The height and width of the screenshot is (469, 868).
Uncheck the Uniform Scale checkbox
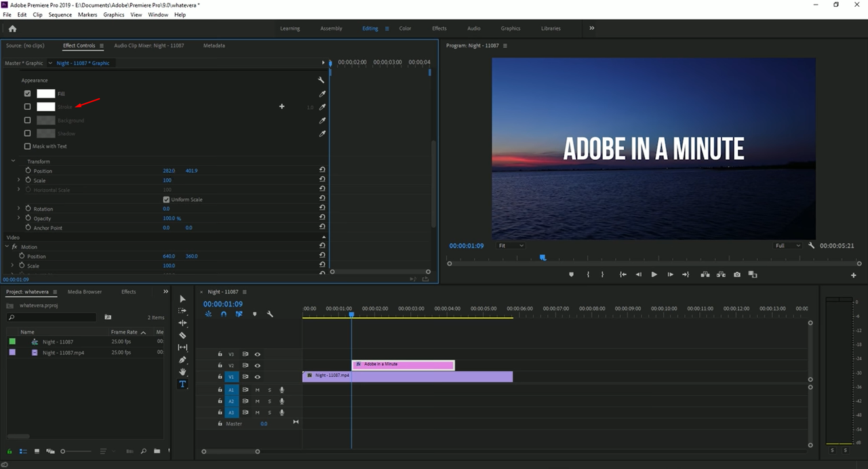point(166,200)
